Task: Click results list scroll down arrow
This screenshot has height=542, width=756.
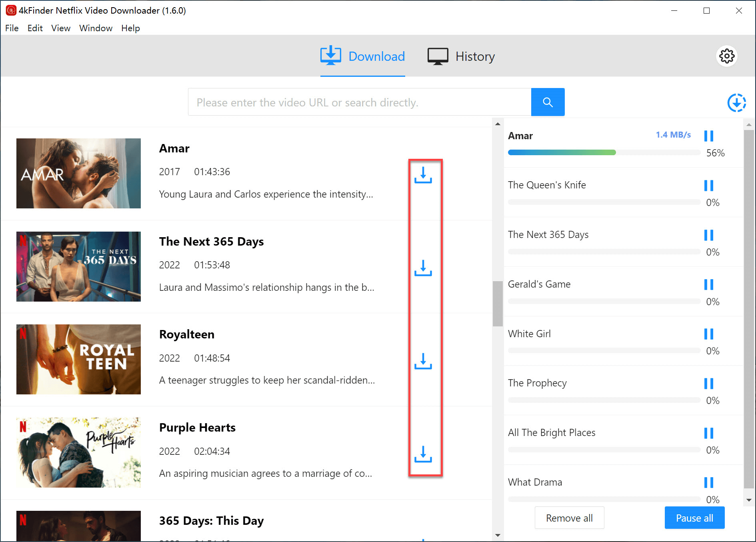Action: click(x=498, y=535)
